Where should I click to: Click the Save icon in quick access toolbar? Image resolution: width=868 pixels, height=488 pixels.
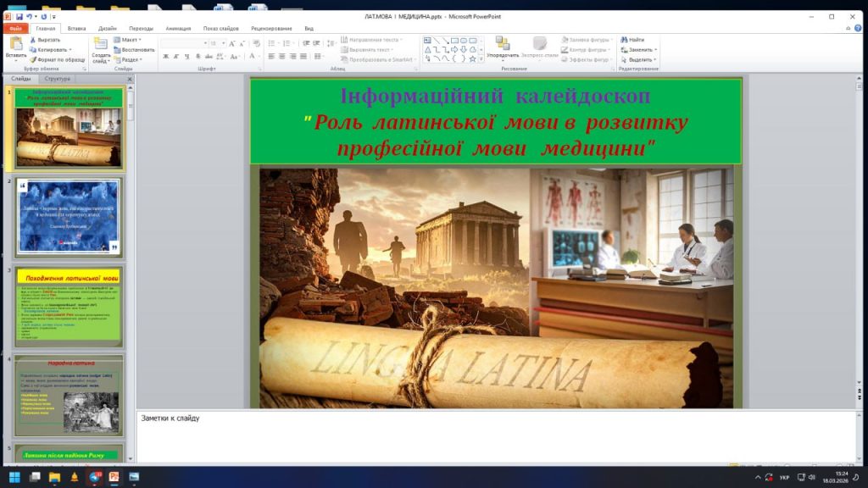click(19, 16)
